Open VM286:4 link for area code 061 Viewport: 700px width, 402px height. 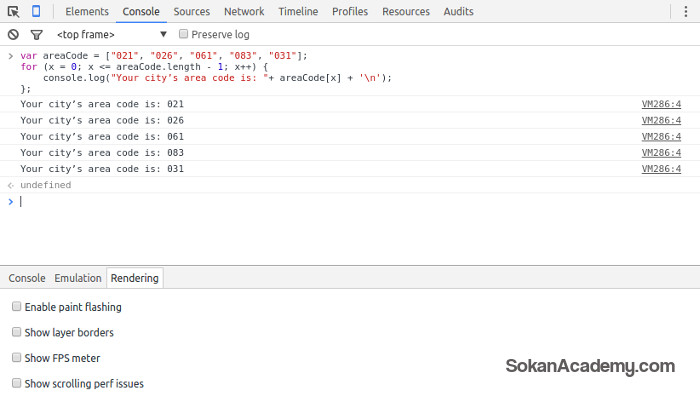661,136
